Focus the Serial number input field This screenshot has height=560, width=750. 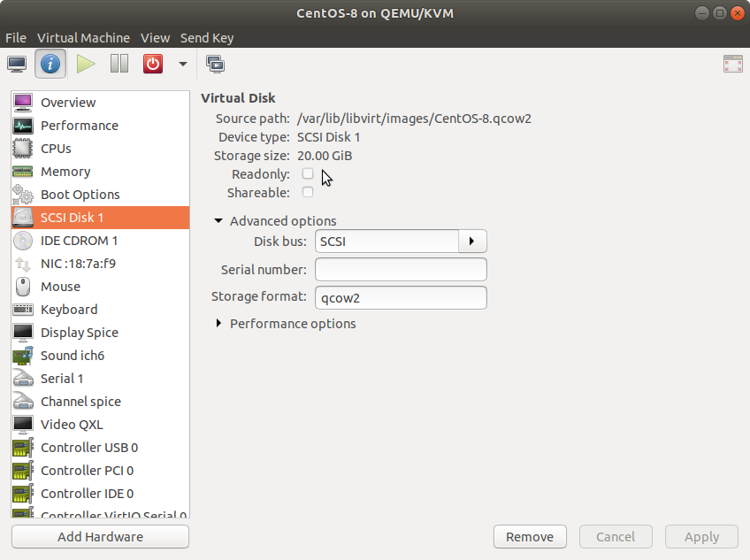(401, 270)
